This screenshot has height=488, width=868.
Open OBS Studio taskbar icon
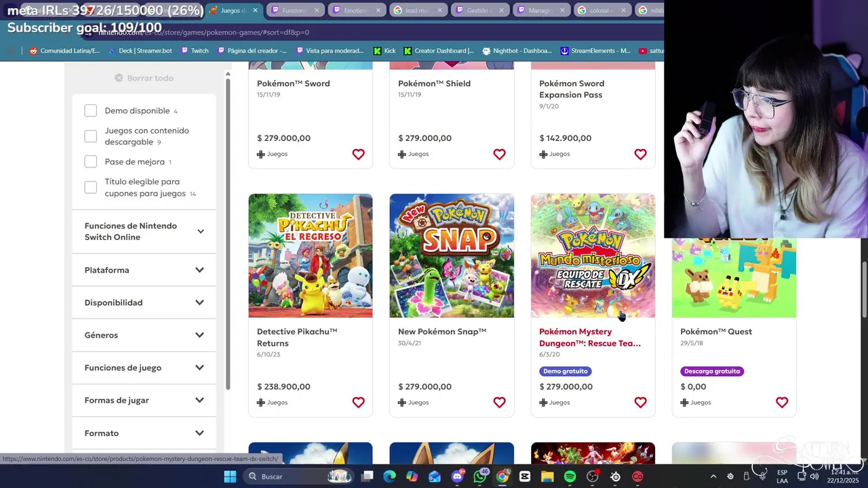593,476
